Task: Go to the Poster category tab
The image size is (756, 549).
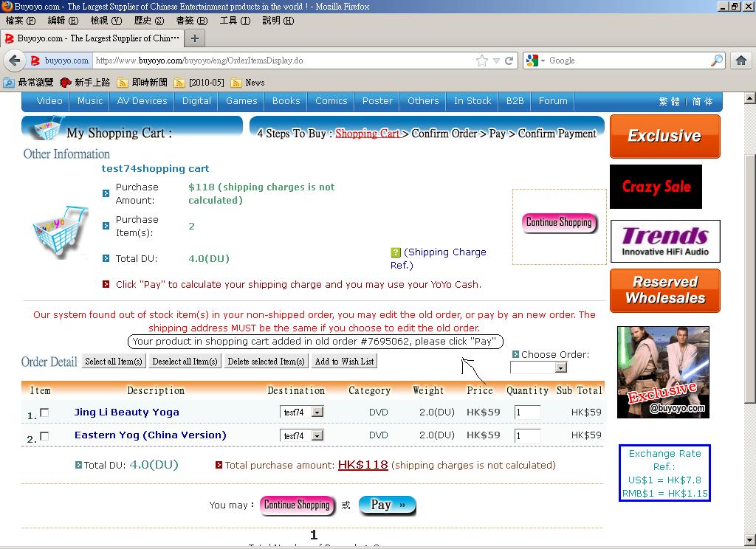Action: (x=377, y=101)
